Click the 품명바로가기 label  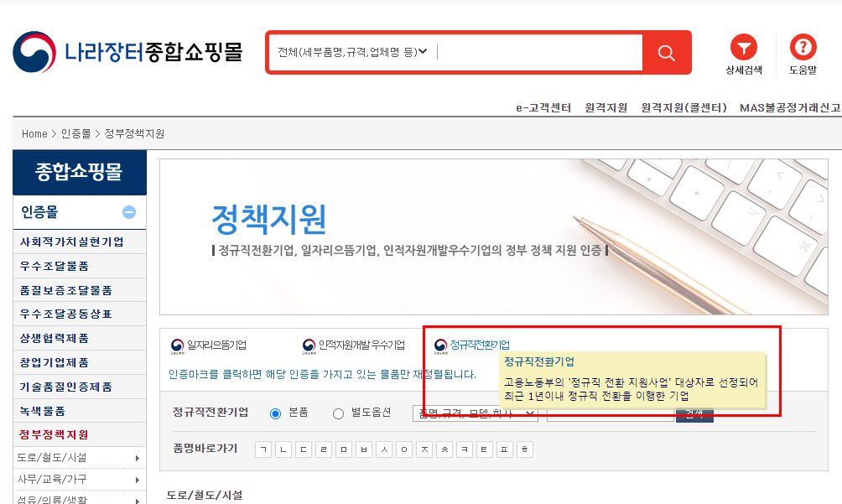tap(205, 449)
